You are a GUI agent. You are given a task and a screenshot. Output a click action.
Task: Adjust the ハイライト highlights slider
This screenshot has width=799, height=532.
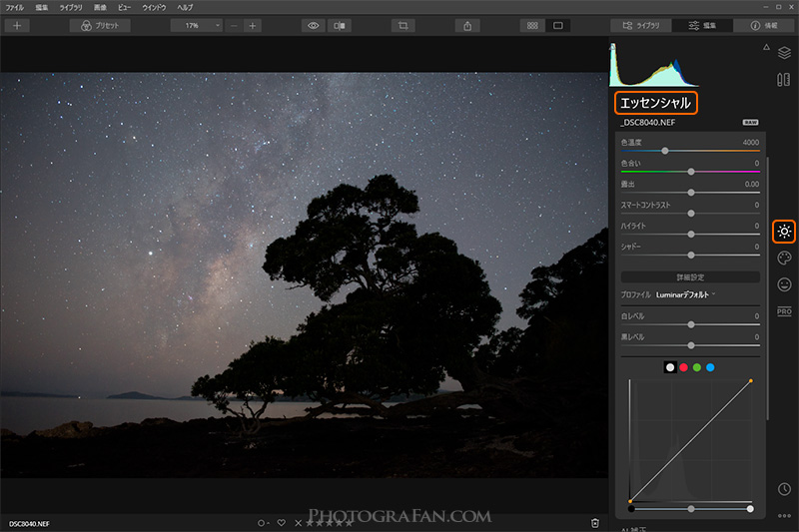tap(690, 235)
